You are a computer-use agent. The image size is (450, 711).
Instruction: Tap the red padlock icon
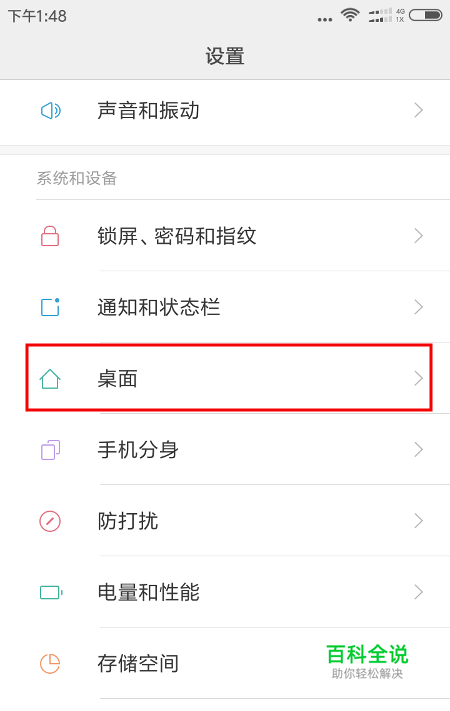tap(50, 236)
